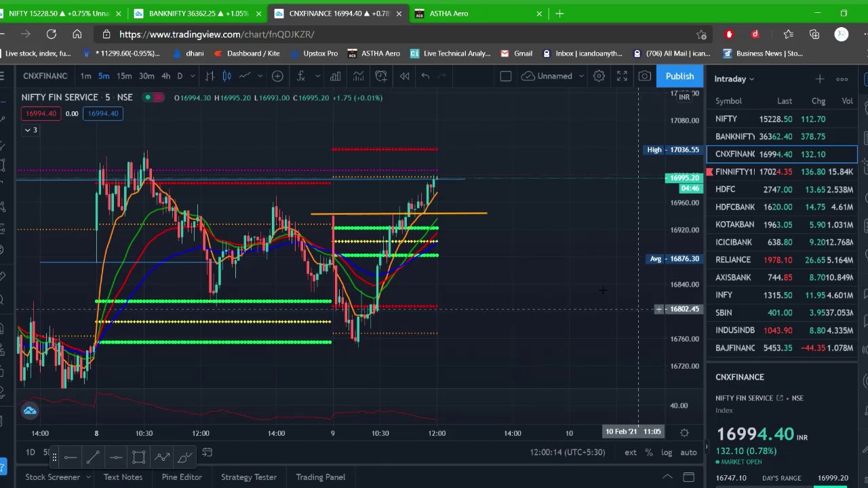Click the browser address bar URL
The width and height of the screenshot is (868, 488).
point(217,34)
